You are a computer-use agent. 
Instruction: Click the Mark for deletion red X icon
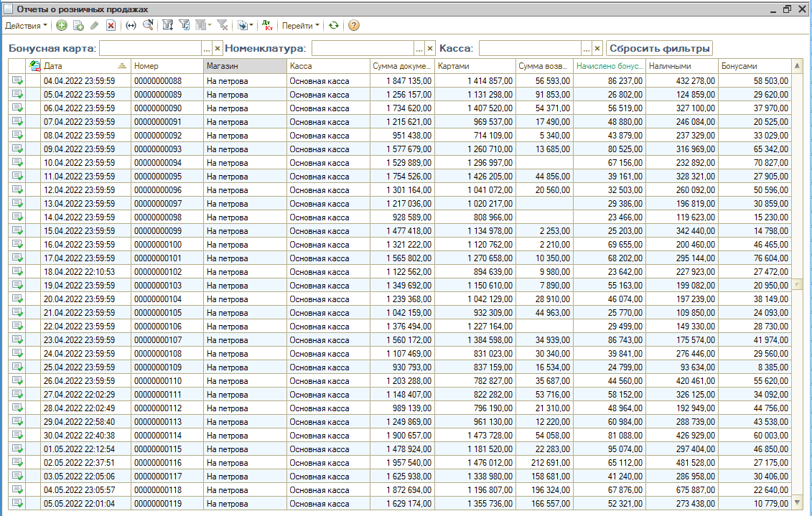tap(111, 25)
